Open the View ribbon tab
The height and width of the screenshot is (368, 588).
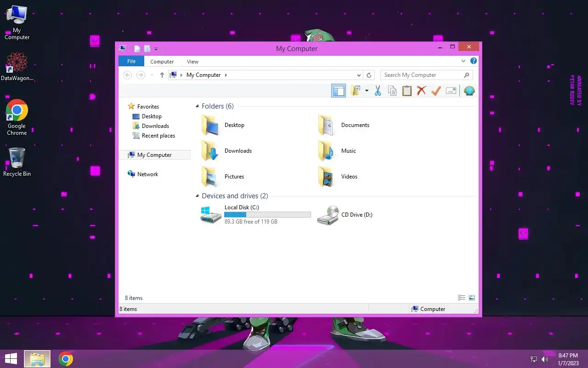(x=193, y=61)
